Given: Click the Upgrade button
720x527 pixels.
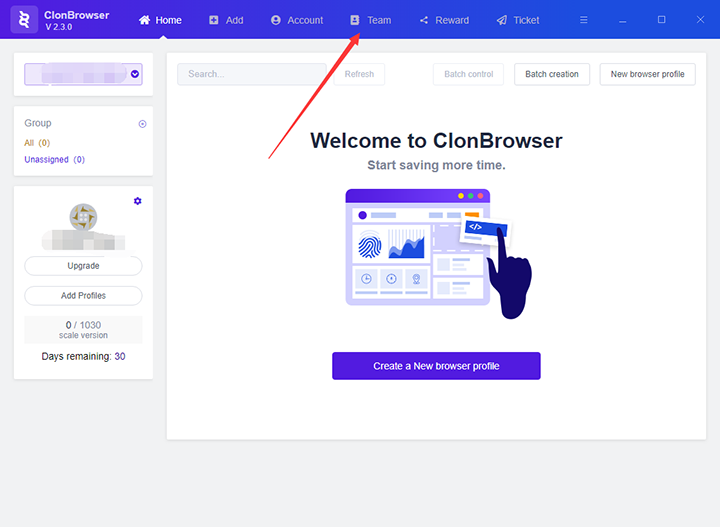Looking at the screenshot, I should click(x=83, y=266).
